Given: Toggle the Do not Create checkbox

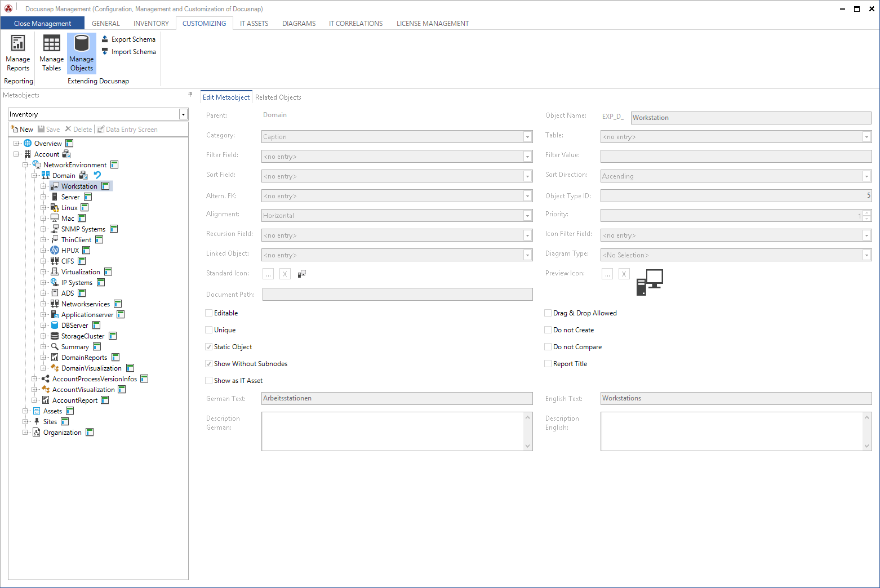Looking at the screenshot, I should point(548,330).
